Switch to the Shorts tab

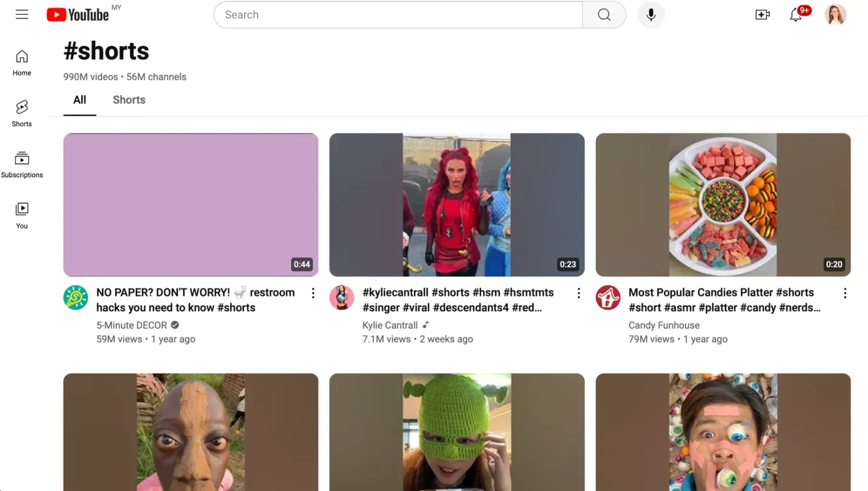[129, 100]
